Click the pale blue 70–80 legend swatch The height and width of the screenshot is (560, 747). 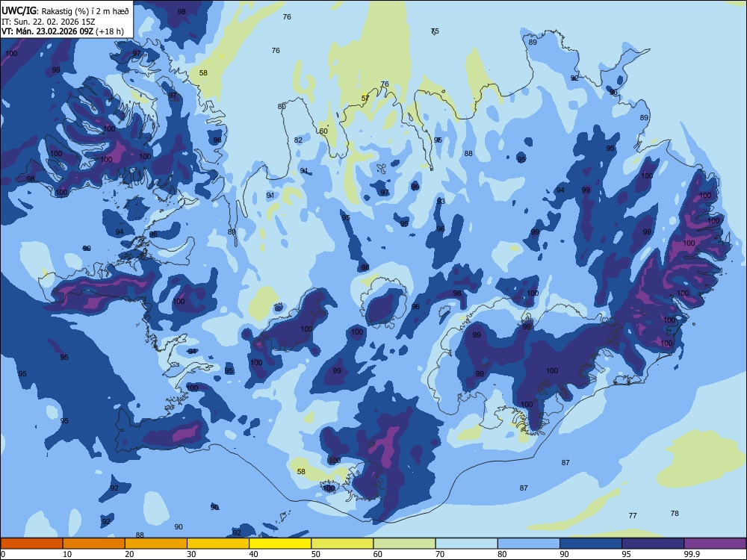(x=466, y=544)
